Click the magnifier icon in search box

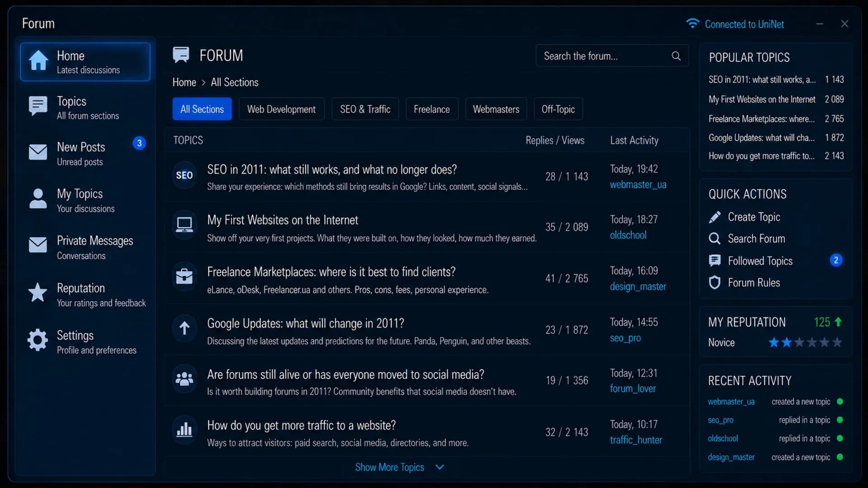tap(676, 56)
